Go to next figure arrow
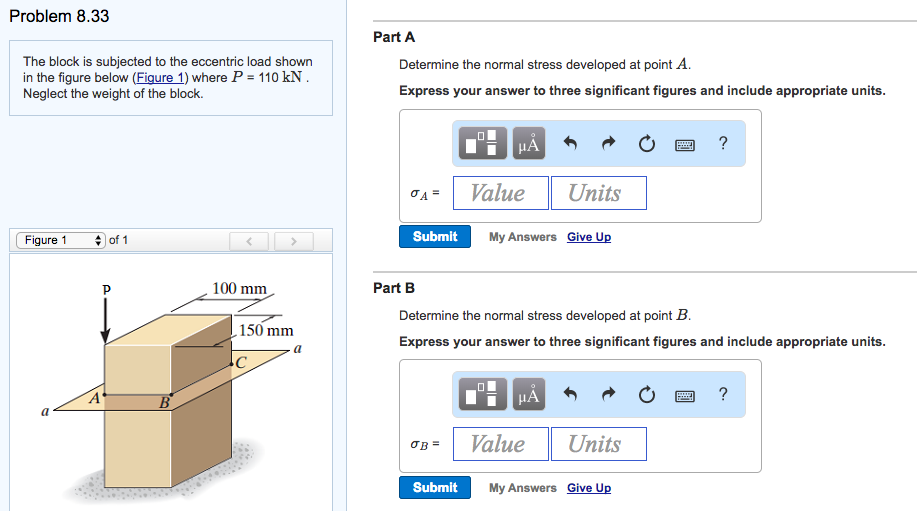Screen dimensions: 917x511 (294, 241)
